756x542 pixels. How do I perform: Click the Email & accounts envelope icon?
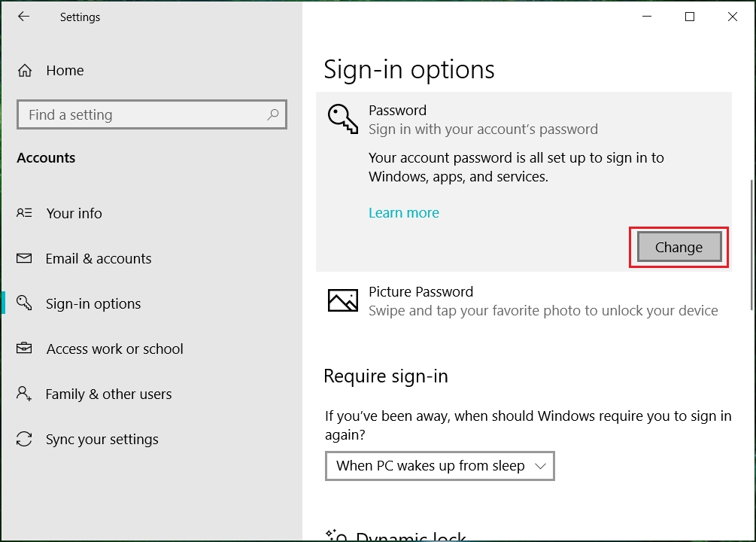[x=24, y=258]
